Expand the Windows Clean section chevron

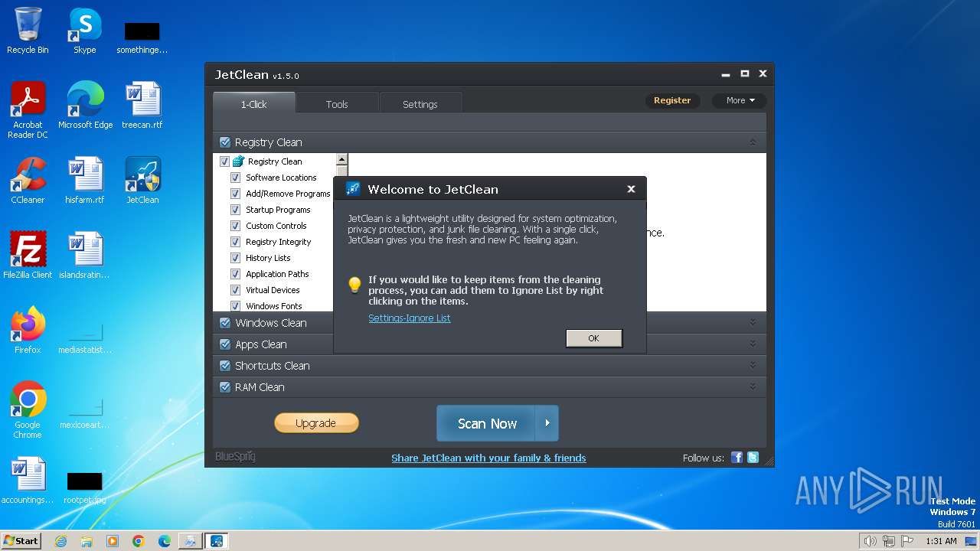click(753, 322)
